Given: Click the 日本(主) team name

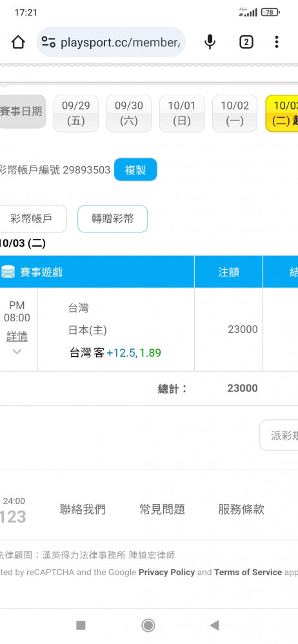Looking at the screenshot, I should [x=87, y=330].
